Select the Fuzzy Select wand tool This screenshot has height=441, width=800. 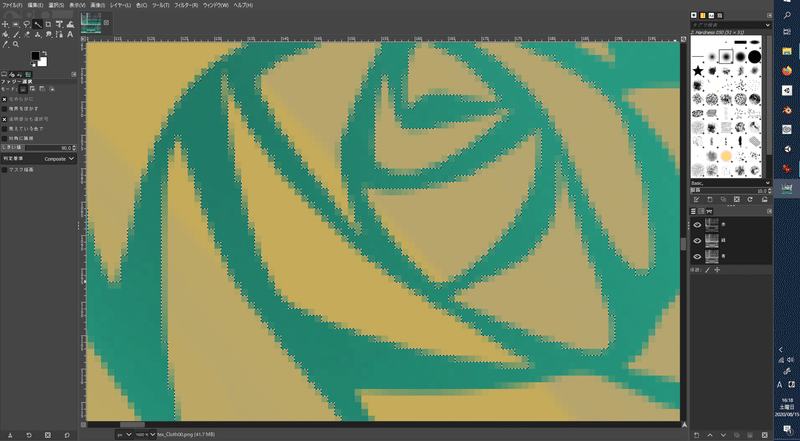38,24
